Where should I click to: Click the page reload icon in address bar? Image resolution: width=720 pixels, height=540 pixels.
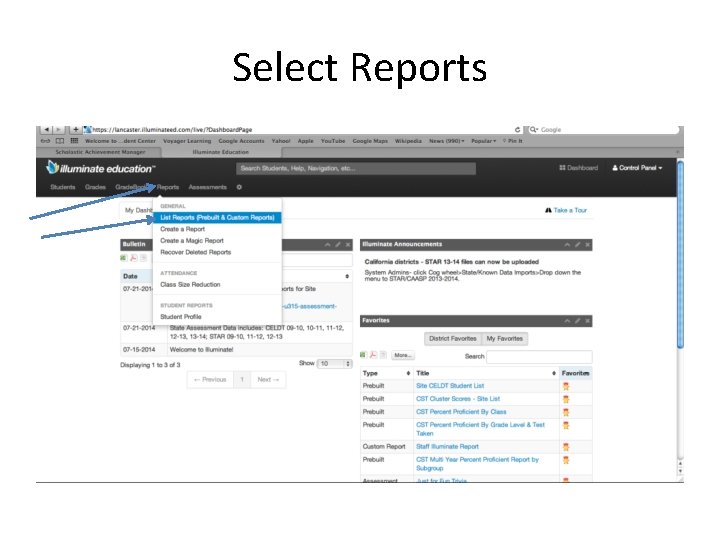pyautogui.click(x=517, y=129)
